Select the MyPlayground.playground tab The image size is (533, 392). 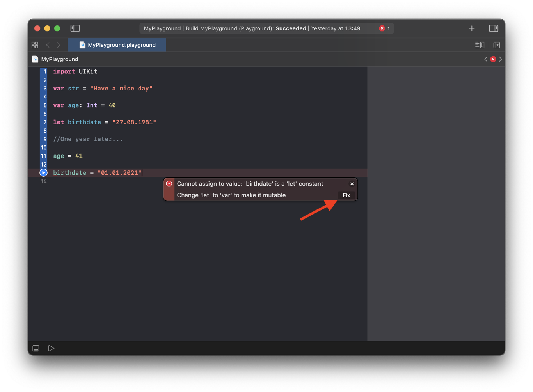click(117, 45)
